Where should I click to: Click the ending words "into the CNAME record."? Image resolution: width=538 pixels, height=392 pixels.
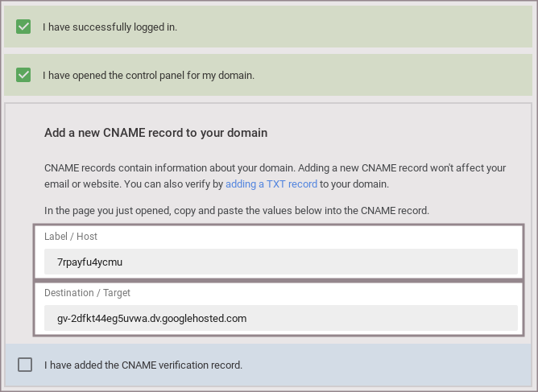379,211
